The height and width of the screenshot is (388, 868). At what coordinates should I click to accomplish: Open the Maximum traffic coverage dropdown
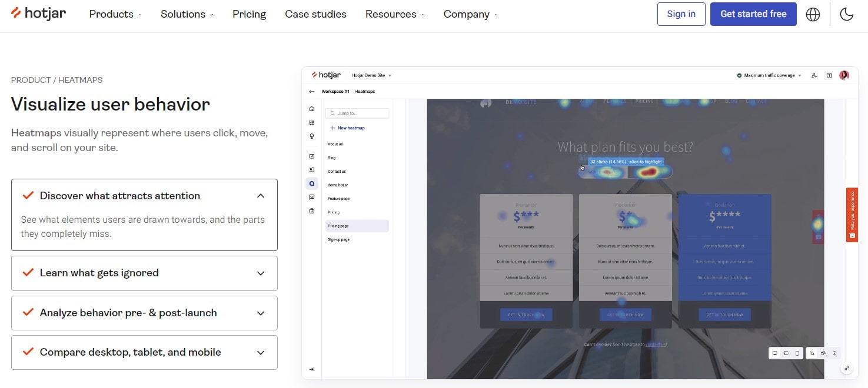tap(769, 75)
